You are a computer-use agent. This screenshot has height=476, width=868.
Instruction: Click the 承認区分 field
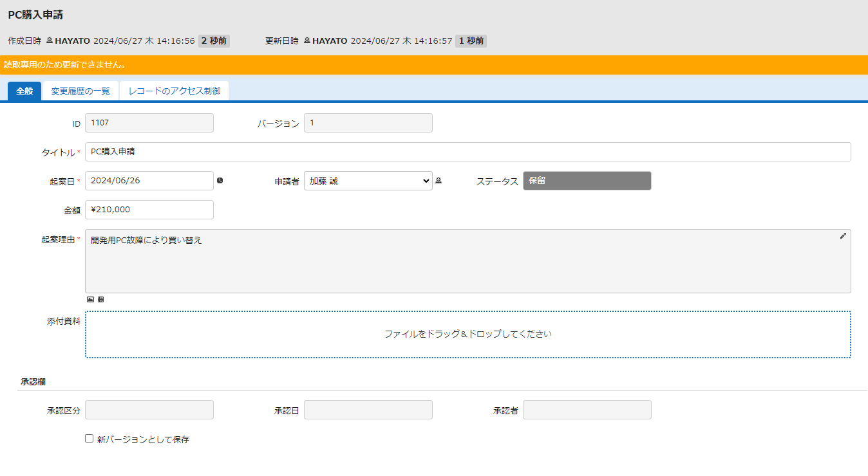point(149,410)
